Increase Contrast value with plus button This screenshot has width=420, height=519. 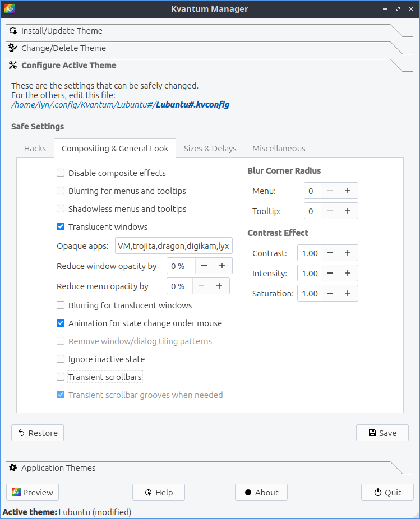tap(348, 253)
